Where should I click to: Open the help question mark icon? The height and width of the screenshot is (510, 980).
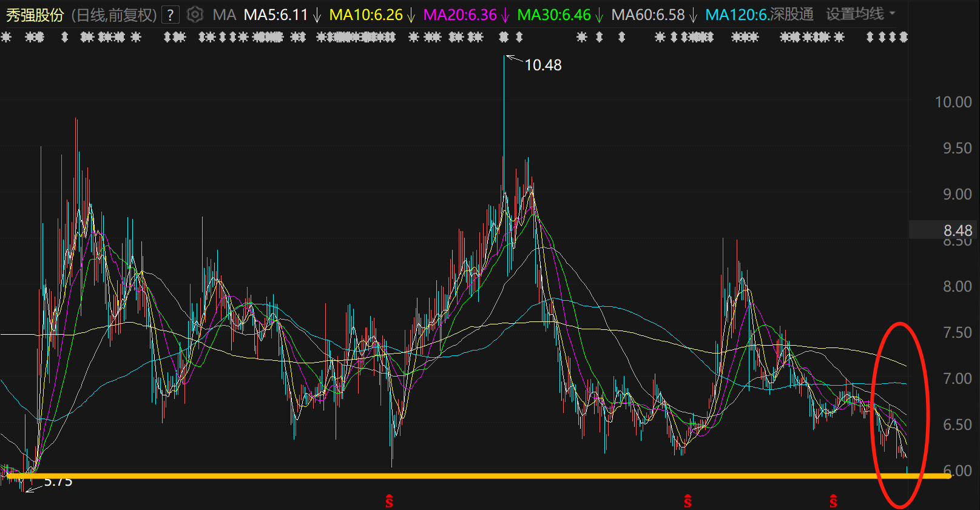pyautogui.click(x=171, y=15)
